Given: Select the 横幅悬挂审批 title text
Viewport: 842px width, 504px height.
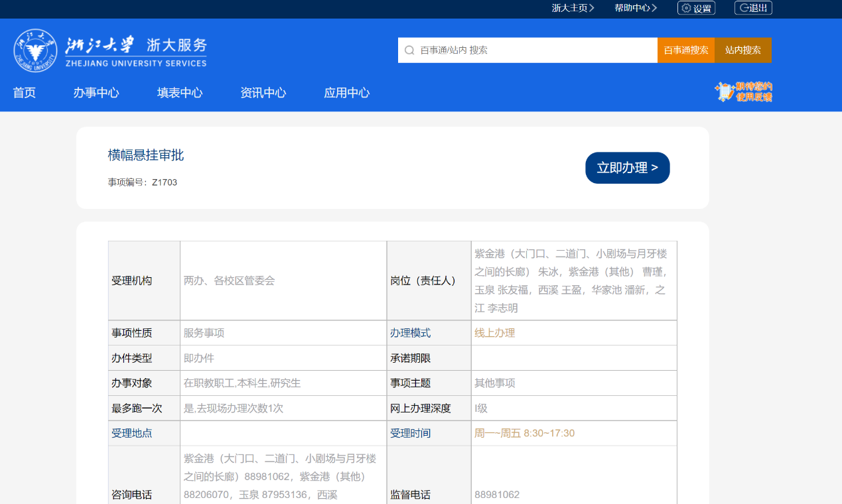Looking at the screenshot, I should pos(146,155).
